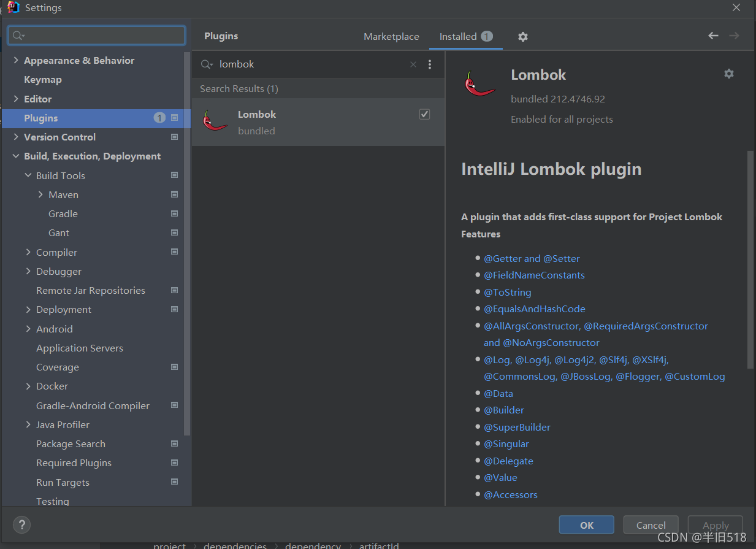Open the @SuperBuilder link

click(x=517, y=427)
